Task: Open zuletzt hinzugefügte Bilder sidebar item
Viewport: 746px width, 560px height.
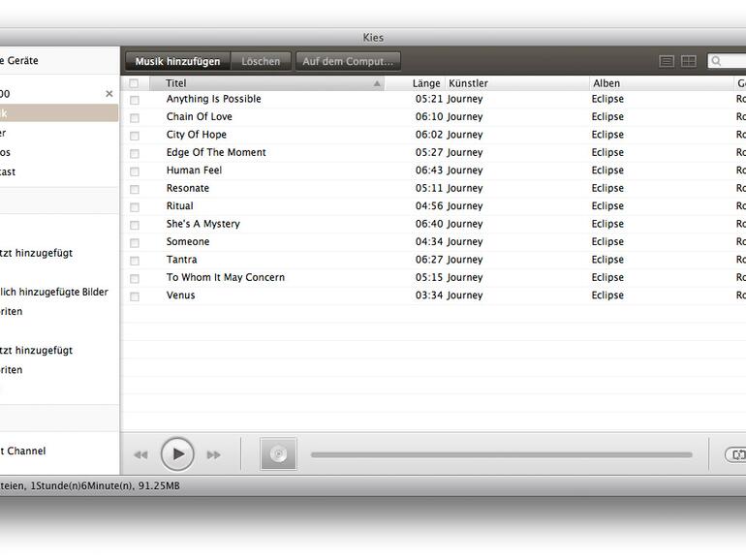Action: pos(54,292)
